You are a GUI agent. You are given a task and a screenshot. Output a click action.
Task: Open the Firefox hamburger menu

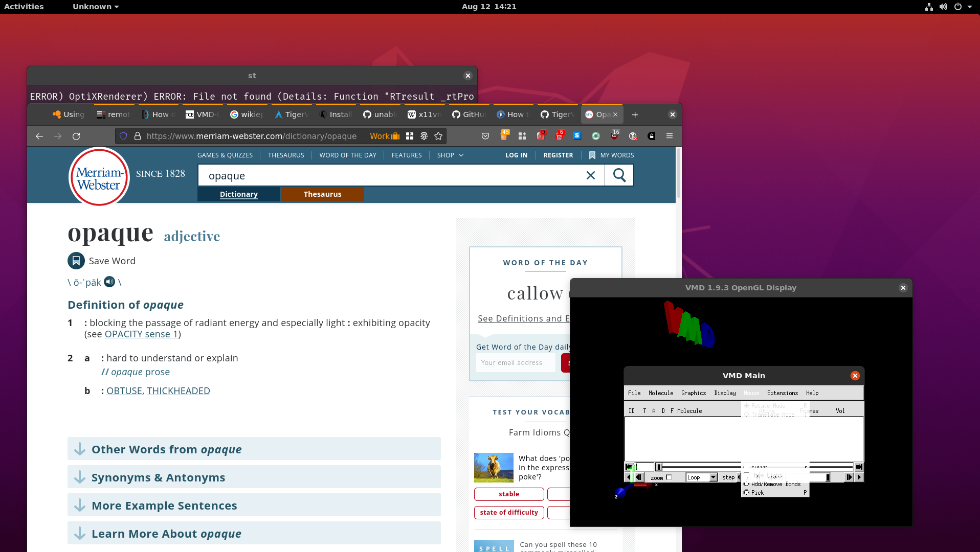tap(669, 136)
